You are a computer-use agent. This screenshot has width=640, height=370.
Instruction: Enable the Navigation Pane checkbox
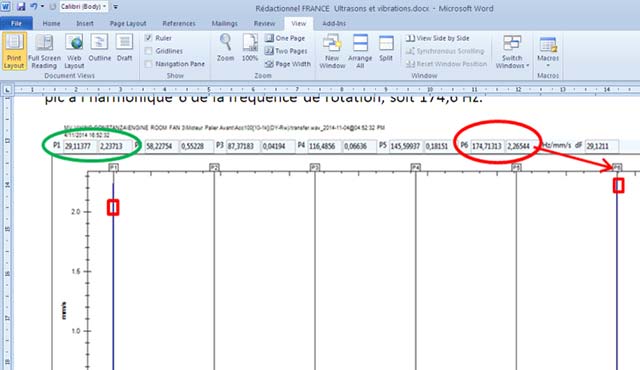pos(149,64)
